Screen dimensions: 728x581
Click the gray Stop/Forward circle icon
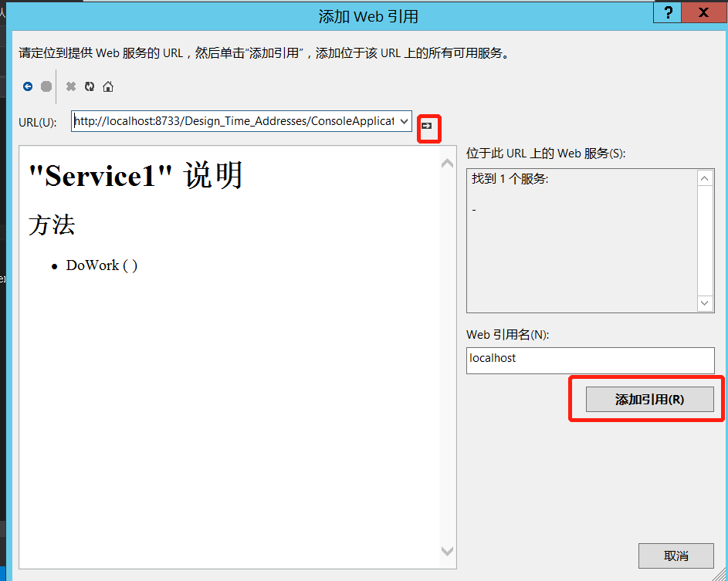(46, 86)
